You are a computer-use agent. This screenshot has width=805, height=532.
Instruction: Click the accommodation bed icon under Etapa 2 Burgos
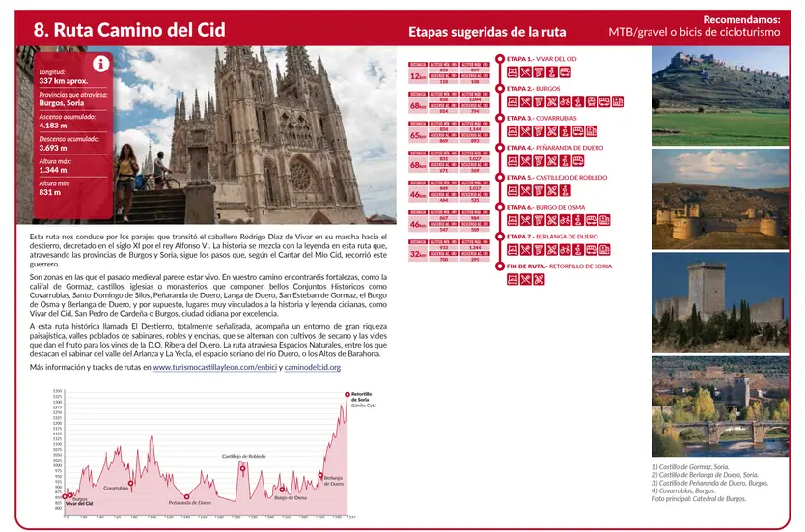click(x=513, y=101)
